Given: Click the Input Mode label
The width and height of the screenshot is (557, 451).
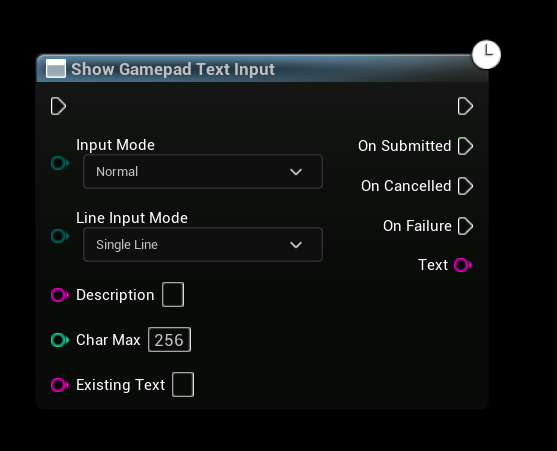Looking at the screenshot, I should point(115,145).
